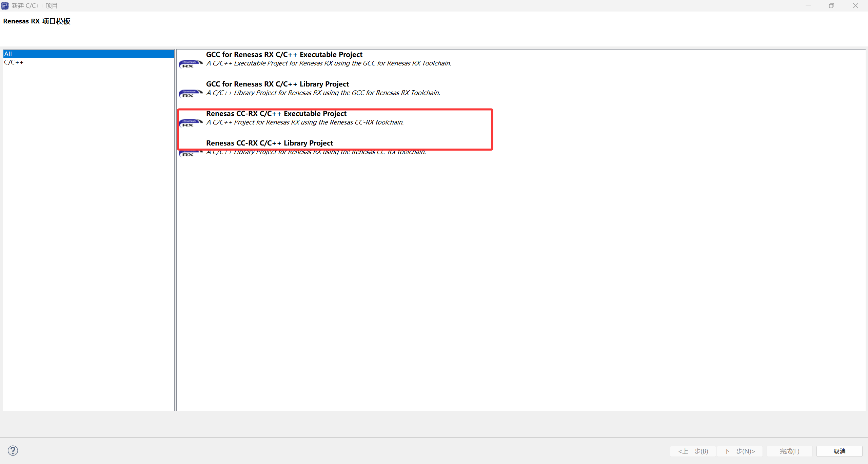
Task: Click the 取消 cancel button
Action: point(839,451)
